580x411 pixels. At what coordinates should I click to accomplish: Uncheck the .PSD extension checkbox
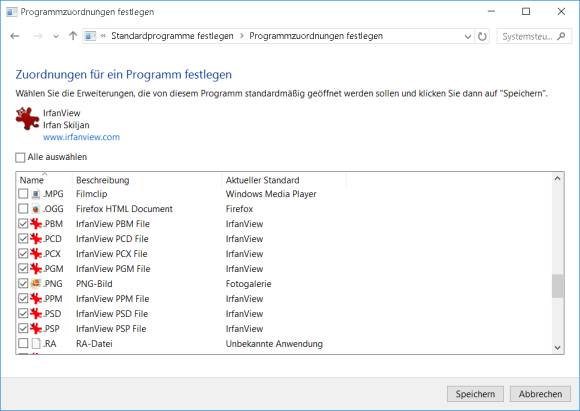[x=23, y=313]
